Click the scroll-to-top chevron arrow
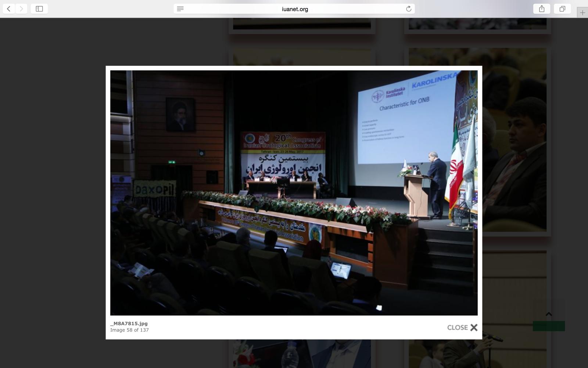588x368 pixels. pyautogui.click(x=549, y=314)
